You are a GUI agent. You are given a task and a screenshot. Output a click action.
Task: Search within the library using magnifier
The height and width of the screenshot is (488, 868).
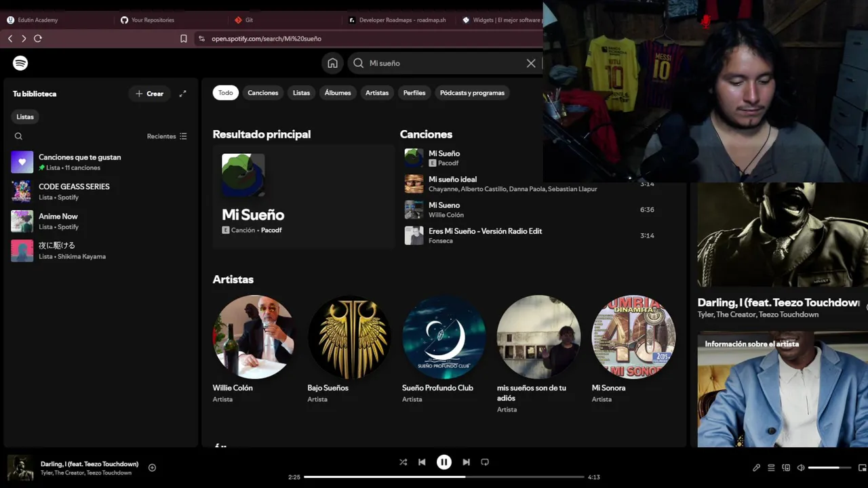point(18,136)
